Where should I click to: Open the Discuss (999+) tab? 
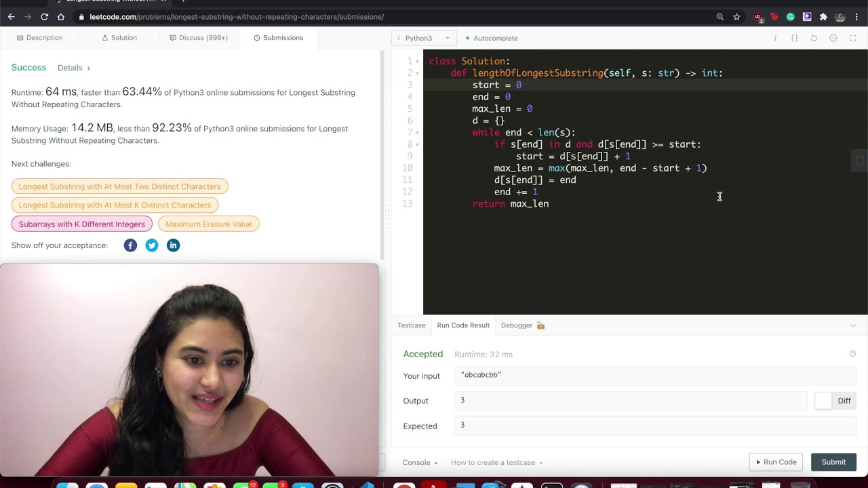pyautogui.click(x=199, y=38)
